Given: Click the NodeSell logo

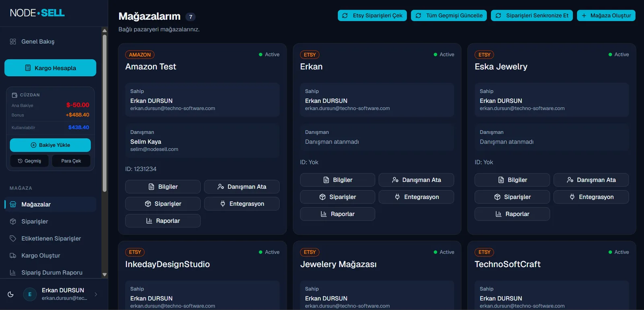Looking at the screenshot, I should pyautogui.click(x=37, y=13).
